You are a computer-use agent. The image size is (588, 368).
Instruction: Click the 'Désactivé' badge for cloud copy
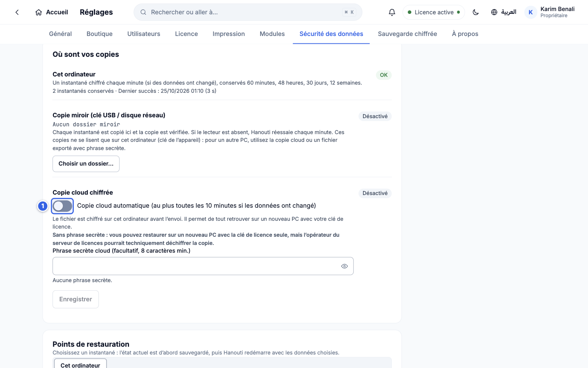375,193
